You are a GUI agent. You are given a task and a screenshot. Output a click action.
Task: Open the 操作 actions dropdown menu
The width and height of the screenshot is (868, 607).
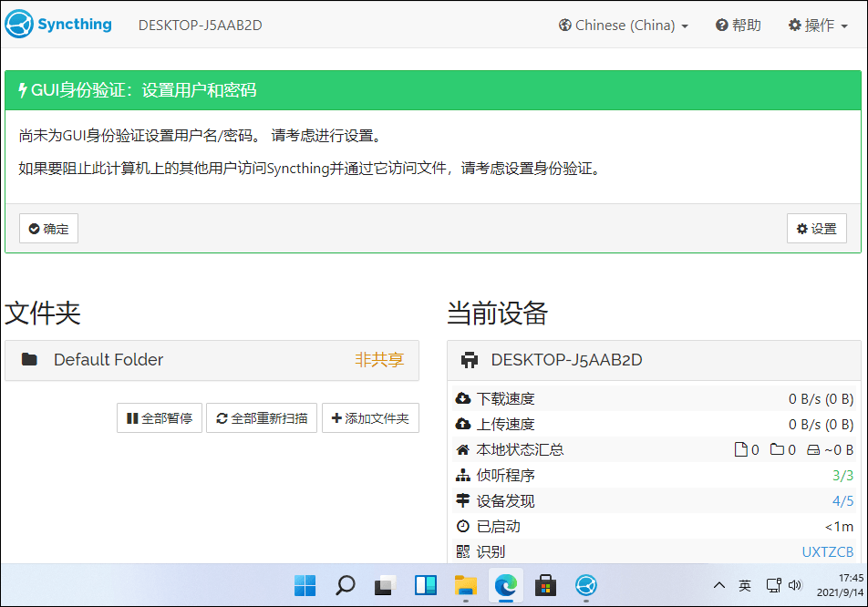818,26
